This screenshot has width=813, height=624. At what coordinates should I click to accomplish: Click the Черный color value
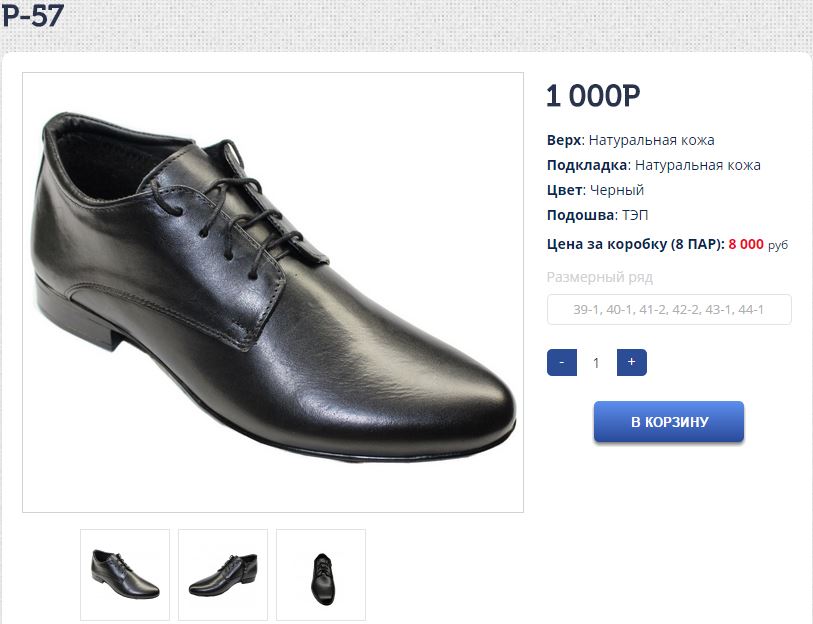[x=617, y=190]
